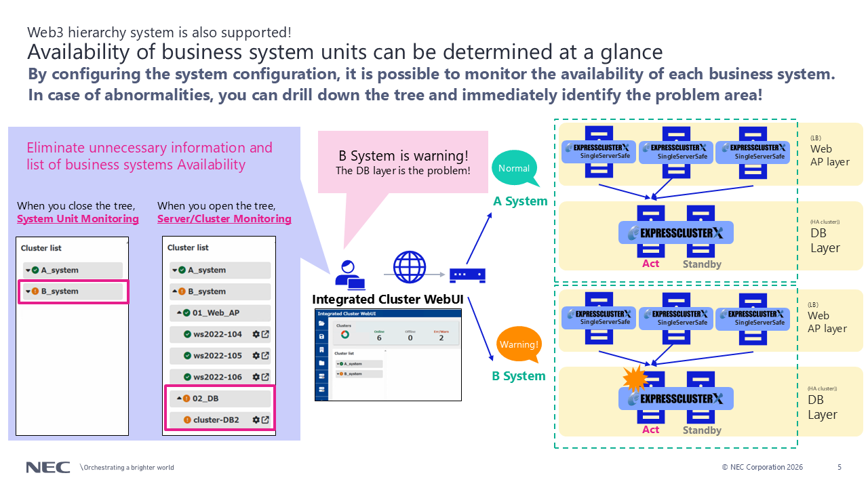The height and width of the screenshot is (488, 868).
Task: Select the ws2022-105 server entry
Action: [x=217, y=355]
